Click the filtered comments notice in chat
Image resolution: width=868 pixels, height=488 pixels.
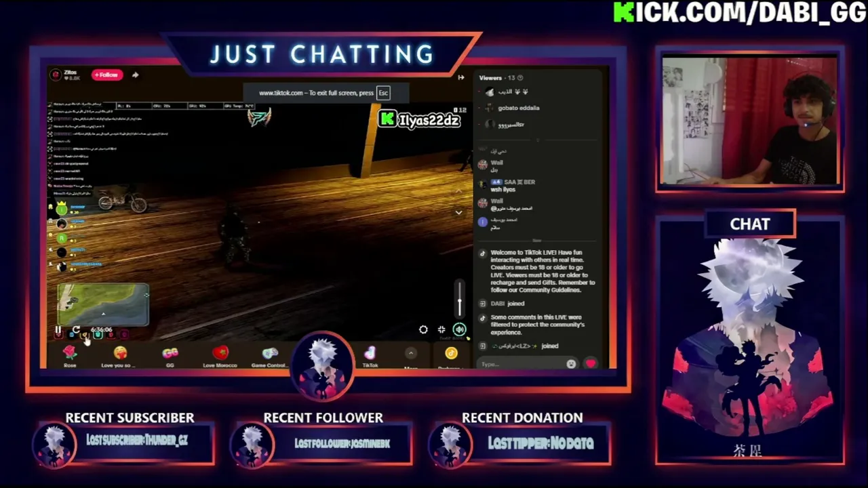[x=537, y=325]
